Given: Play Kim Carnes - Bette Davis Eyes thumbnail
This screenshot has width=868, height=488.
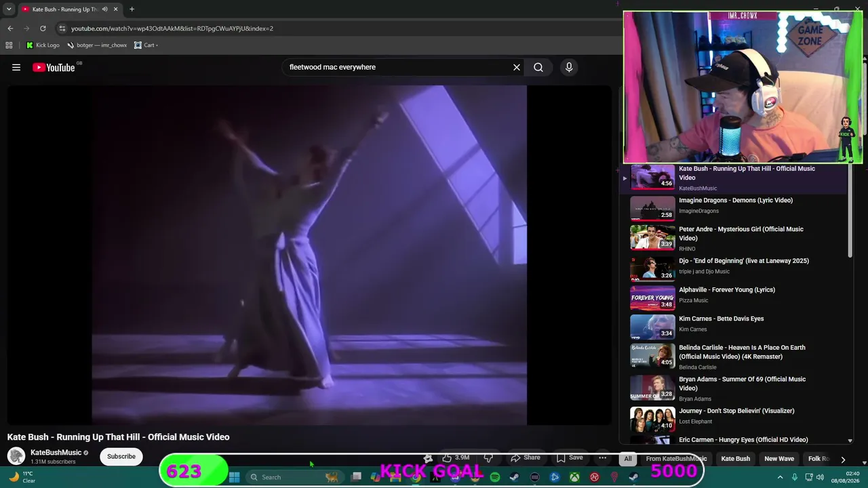Looking at the screenshot, I should 652,327.
